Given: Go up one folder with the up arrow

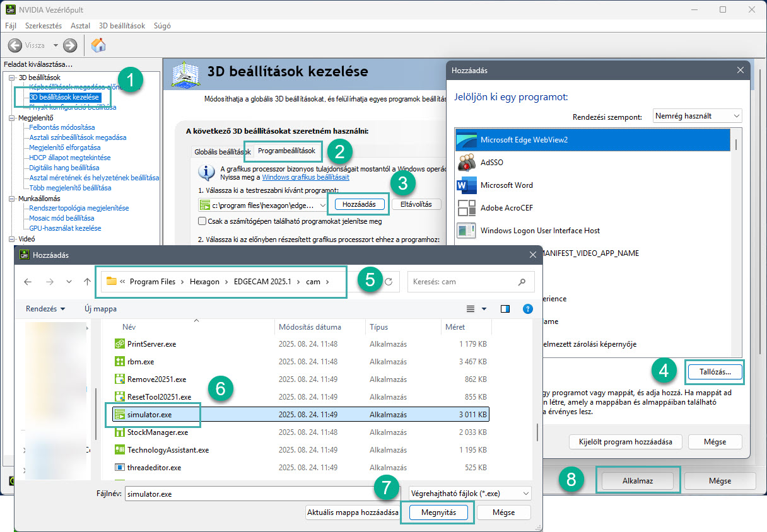Looking at the screenshot, I should point(88,282).
